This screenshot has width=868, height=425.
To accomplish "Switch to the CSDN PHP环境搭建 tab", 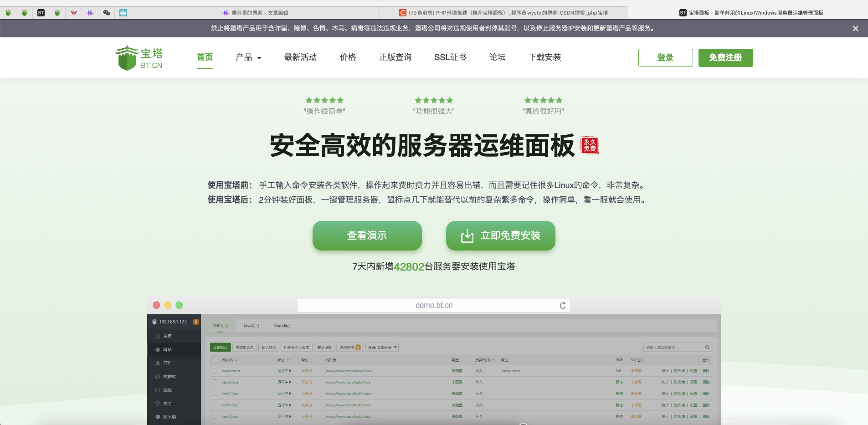I will click(503, 13).
